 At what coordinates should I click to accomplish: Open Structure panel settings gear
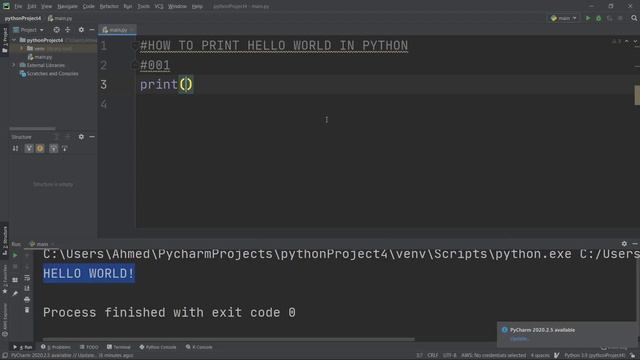click(81, 137)
